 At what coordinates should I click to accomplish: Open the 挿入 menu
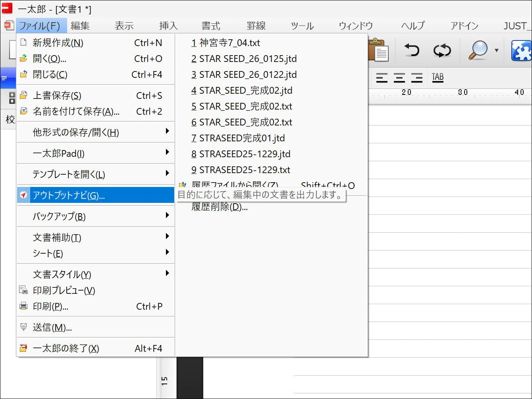(168, 26)
